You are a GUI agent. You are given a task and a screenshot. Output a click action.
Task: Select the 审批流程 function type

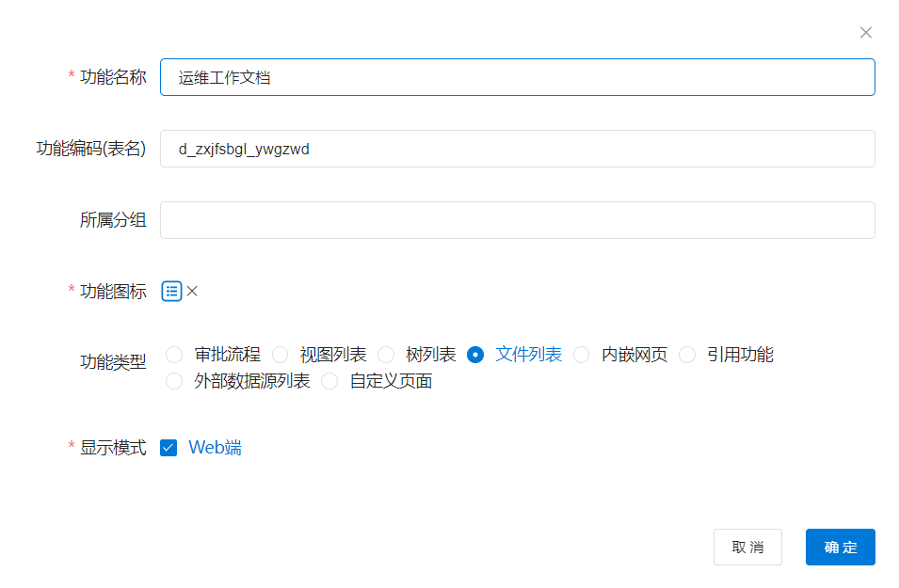pyautogui.click(x=174, y=355)
